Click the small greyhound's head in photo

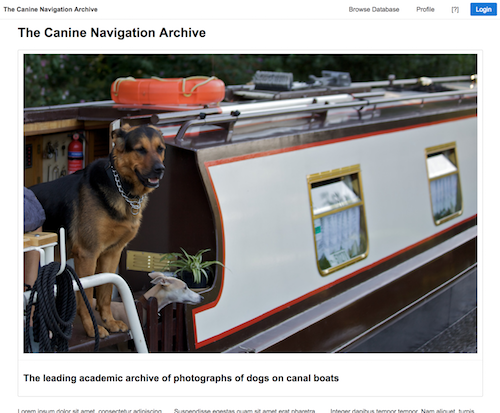175,288
